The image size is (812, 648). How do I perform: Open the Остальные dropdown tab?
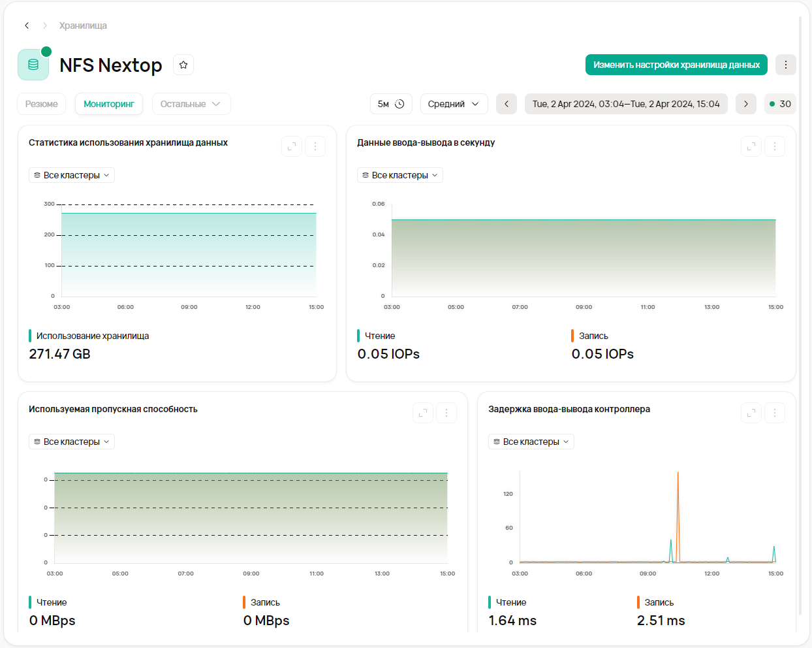[191, 104]
